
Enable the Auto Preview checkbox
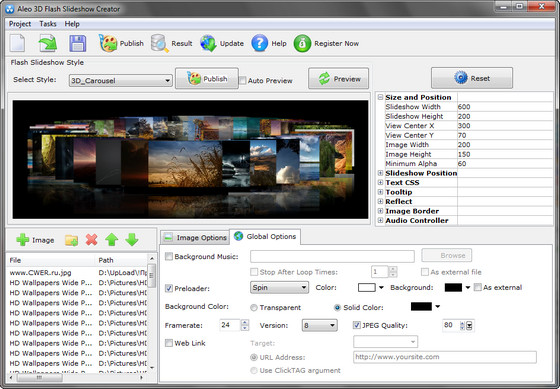[243, 80]
